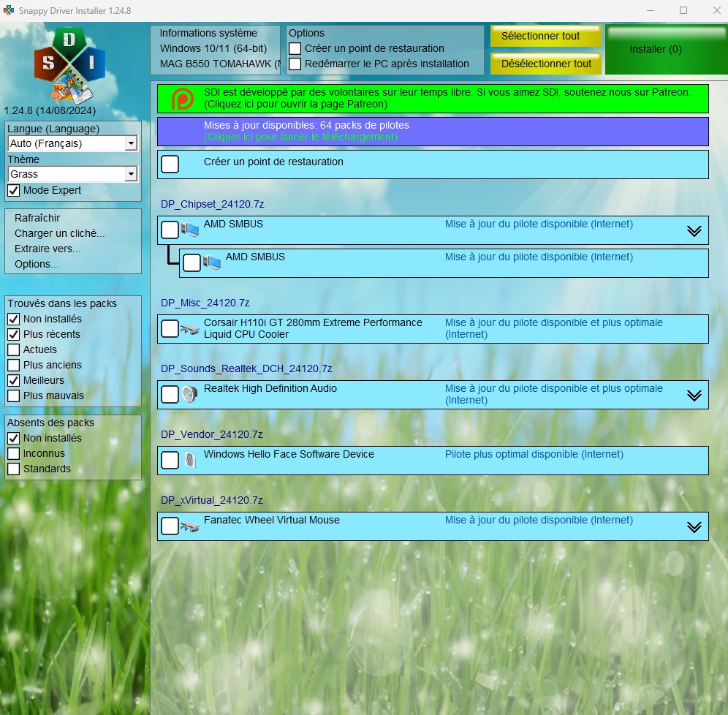Maximize the Snappy Driver Installer window

tap(683, 10)
